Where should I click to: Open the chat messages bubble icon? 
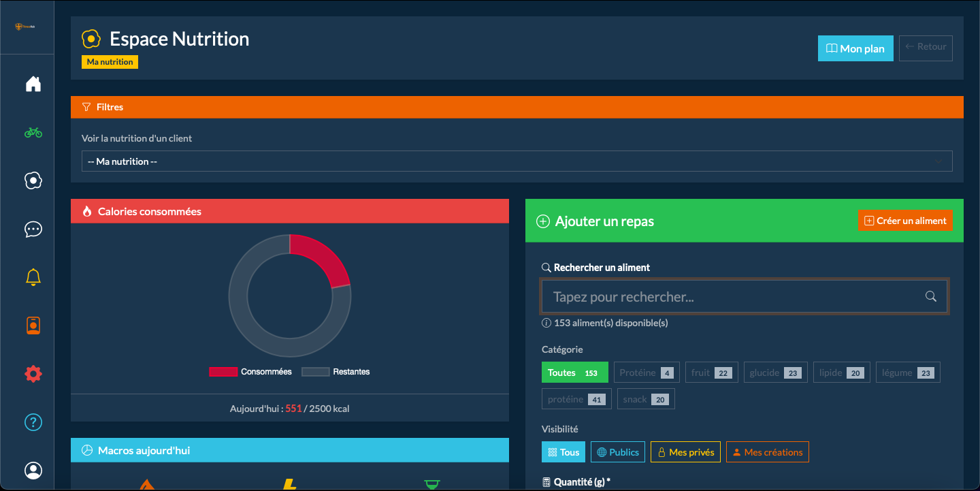(33, 229)
